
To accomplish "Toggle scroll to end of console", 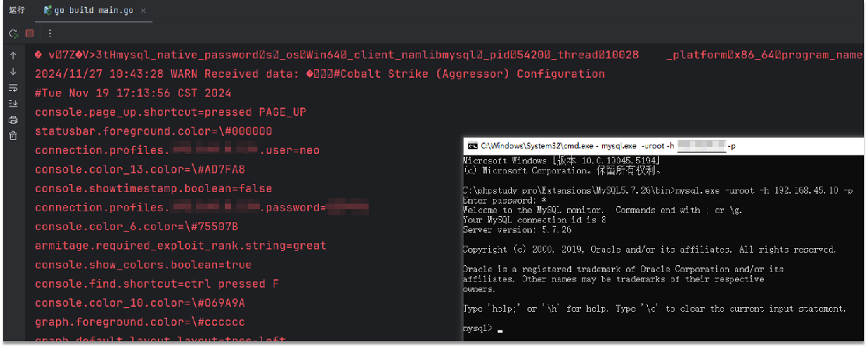I will pyautogui.click(x=13, y=103).
